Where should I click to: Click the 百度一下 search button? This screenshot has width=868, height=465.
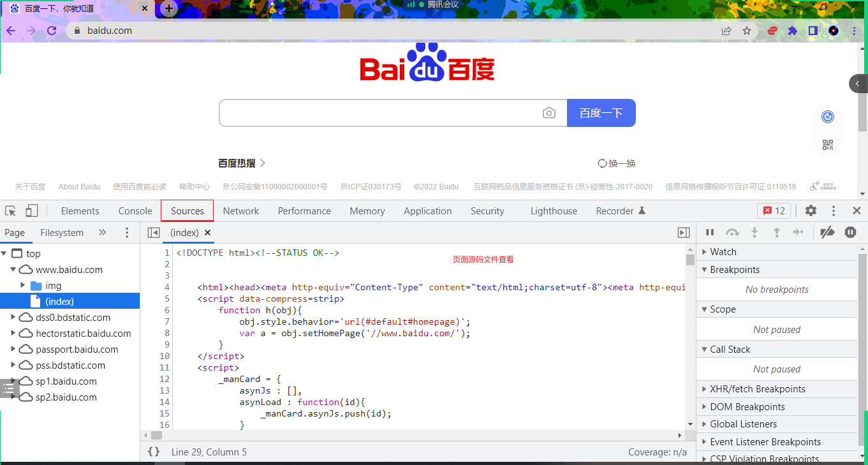click(x=601, y=113)
